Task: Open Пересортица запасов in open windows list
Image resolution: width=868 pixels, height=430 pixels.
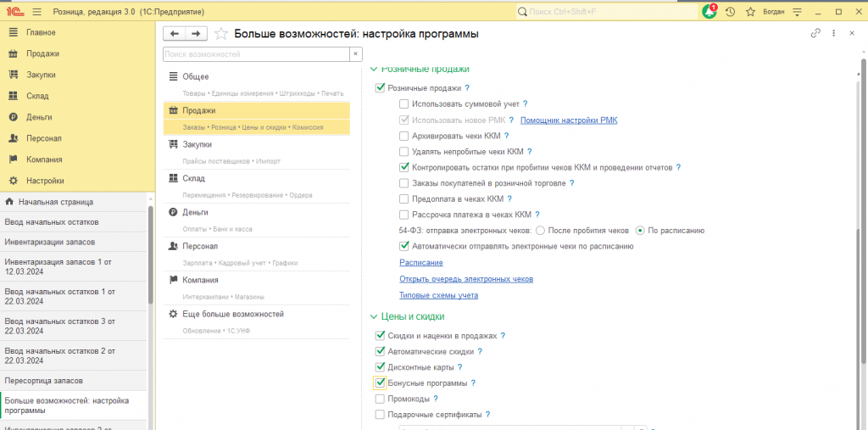Action: pos(73,381)
